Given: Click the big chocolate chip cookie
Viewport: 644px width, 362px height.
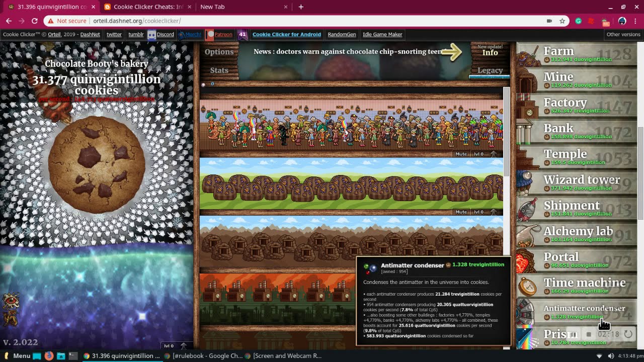Looking at the screenshot, I should [97, 164].
